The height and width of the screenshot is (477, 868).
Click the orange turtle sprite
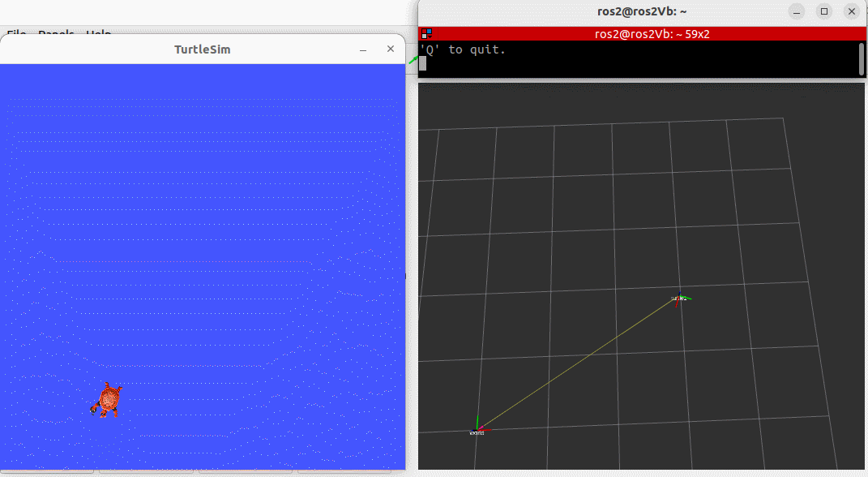pyautogui.click(x=107, y=399)
